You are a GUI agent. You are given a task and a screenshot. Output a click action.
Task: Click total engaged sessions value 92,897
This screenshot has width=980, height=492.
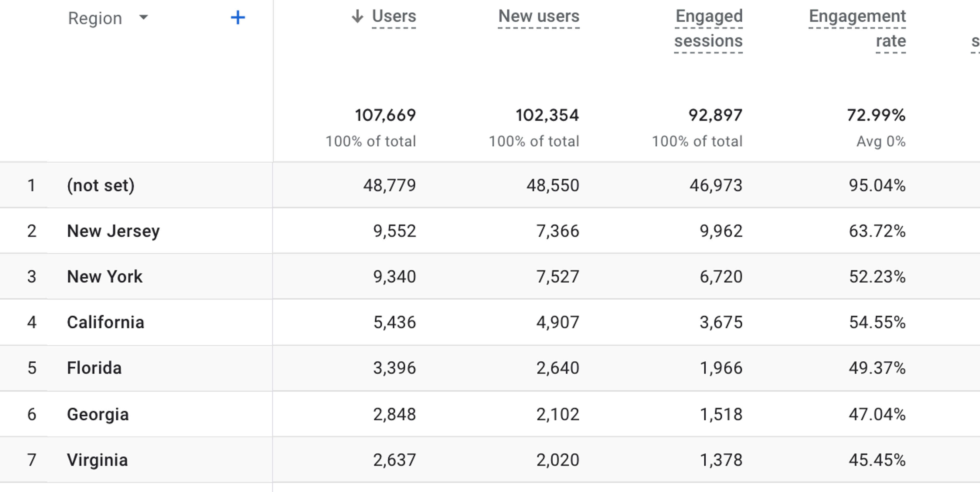[715, 115]
